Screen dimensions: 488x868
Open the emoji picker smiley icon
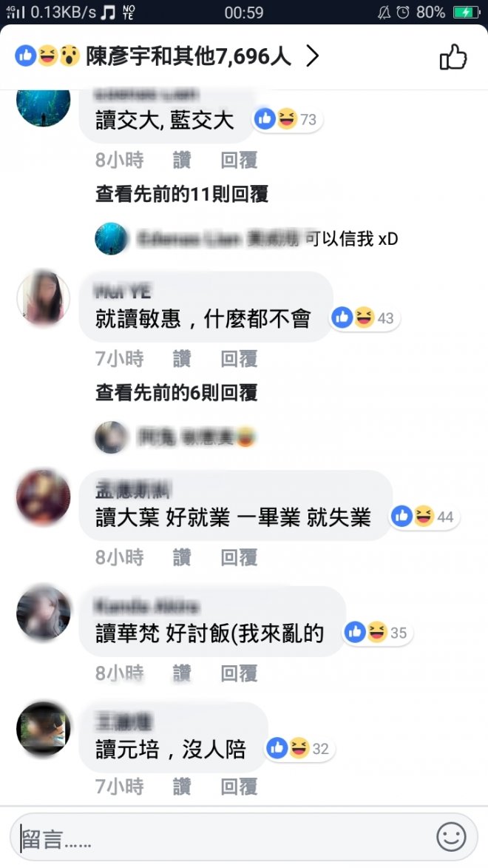(452, 836)
